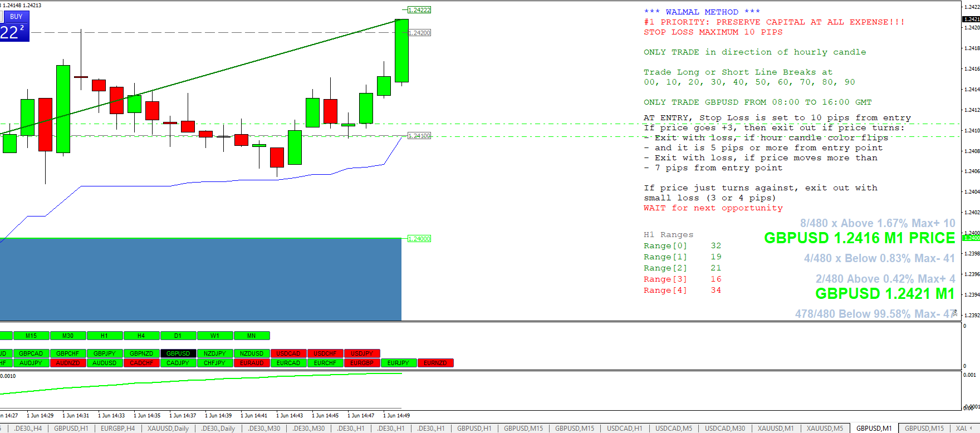
Task: Load the EURJPY symbol button
Action: click(399, 363)
